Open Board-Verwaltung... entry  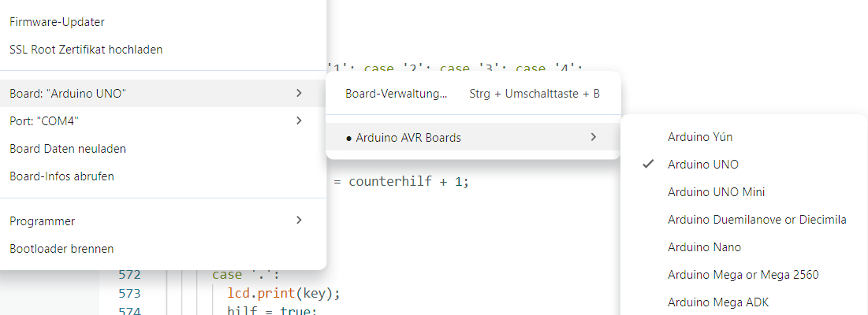[473, 94]
